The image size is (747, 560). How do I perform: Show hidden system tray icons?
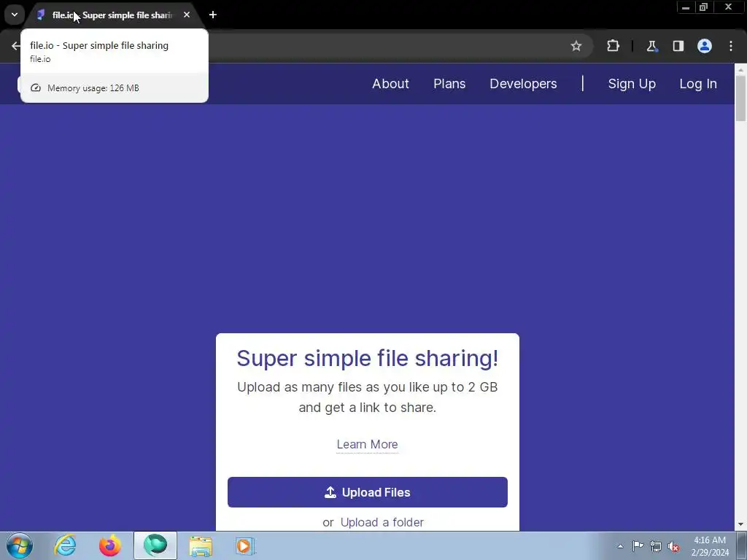(620, 546)
